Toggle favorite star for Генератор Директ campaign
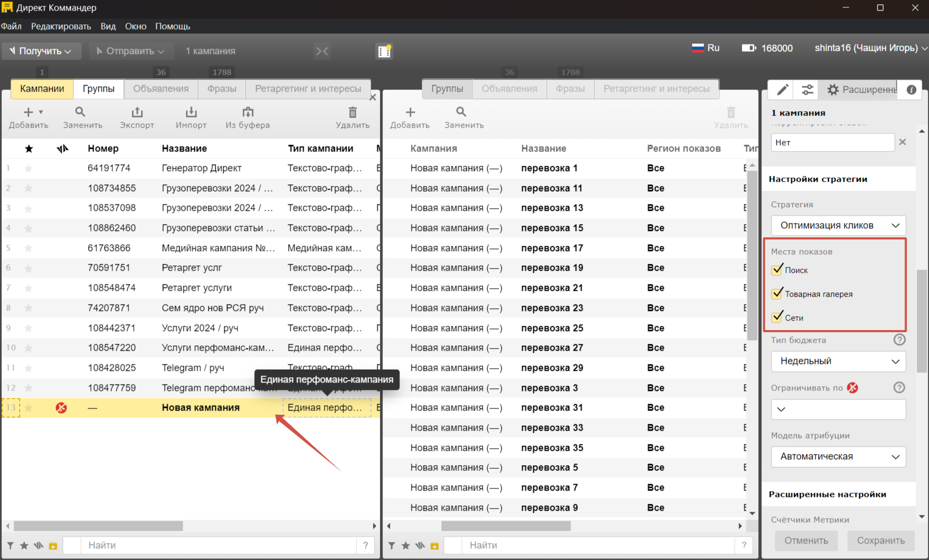Screen dimensions: 929x560 pyautogui.click(x=29, y=168)
